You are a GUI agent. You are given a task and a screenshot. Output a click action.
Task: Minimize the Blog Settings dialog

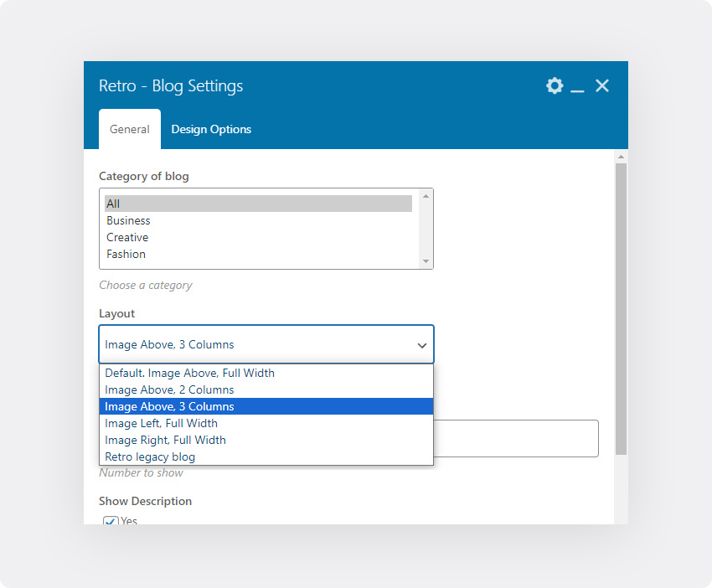(577, 90)
